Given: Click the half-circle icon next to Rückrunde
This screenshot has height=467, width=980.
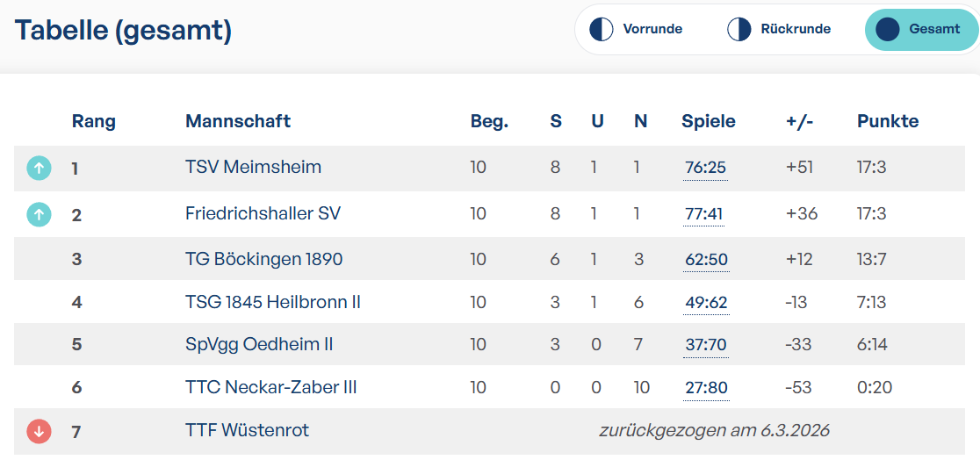Looking at the screenshot, I should click(x=739, y=29).
